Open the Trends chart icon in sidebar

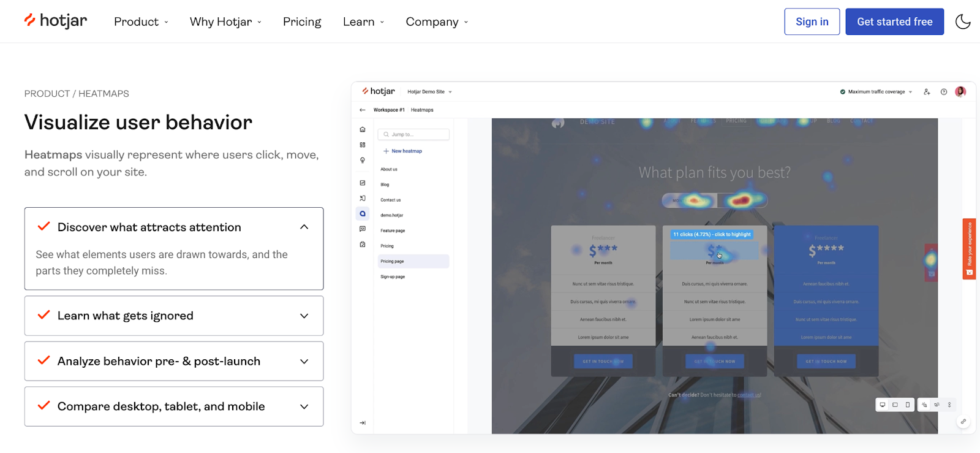(363, 183)
